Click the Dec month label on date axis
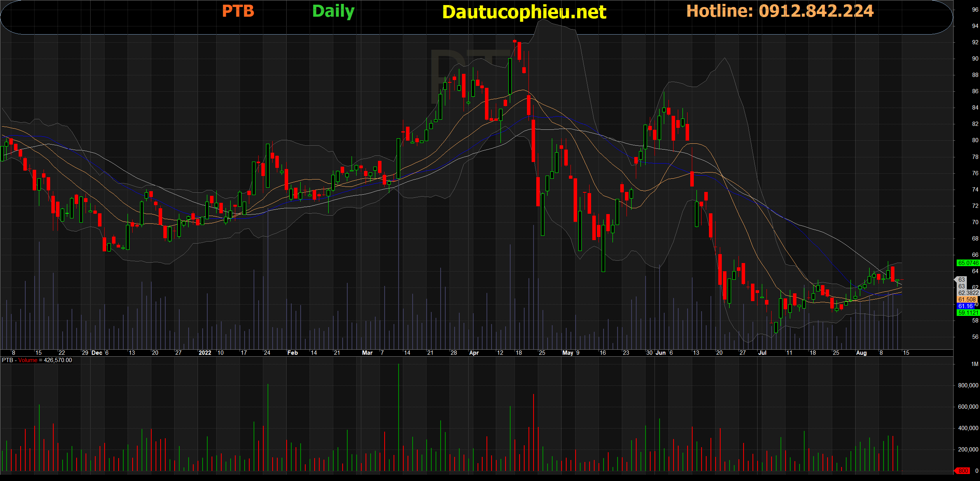This screenshot has height=481, width=980. [96, 353]
